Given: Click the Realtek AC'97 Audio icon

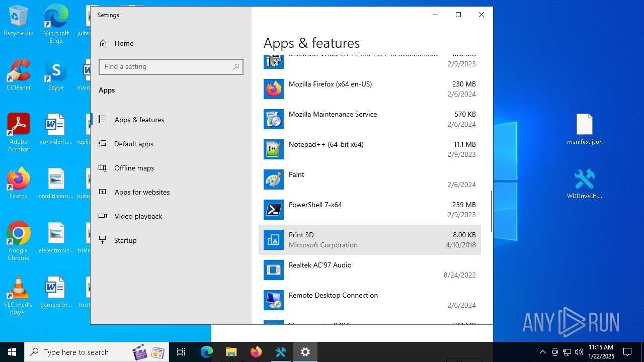Looking at the screenshot, I should point(274,270).
